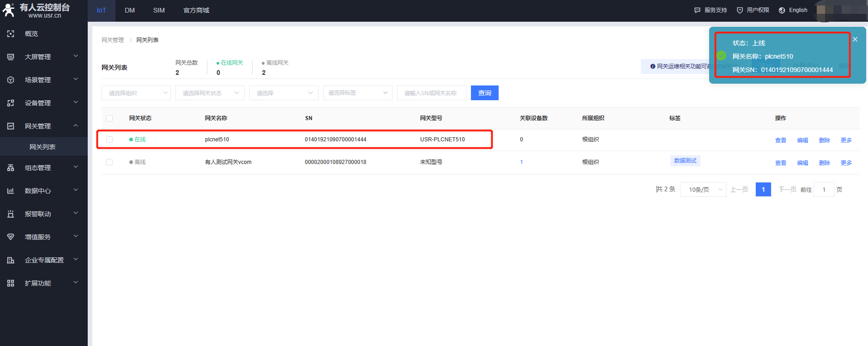The height and width of the screenshot is (346, 868).
Task: Click the SN or gateway name search field
Action: tap(431, 93)
